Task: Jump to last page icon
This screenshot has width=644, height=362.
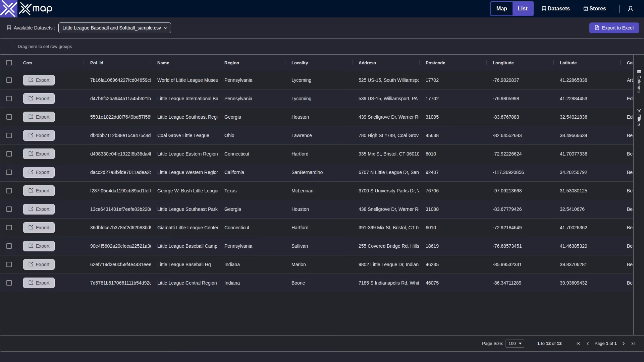Action: coord(633,344)
